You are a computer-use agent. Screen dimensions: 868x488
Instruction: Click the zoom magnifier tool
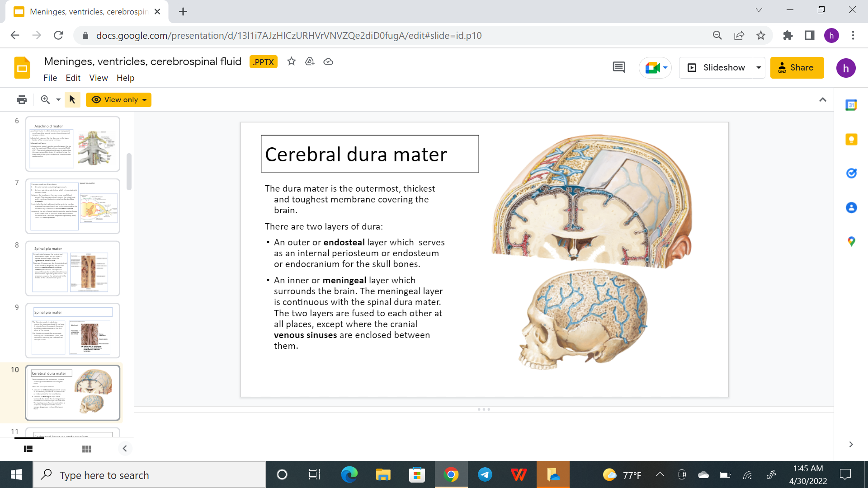(45, 100)
